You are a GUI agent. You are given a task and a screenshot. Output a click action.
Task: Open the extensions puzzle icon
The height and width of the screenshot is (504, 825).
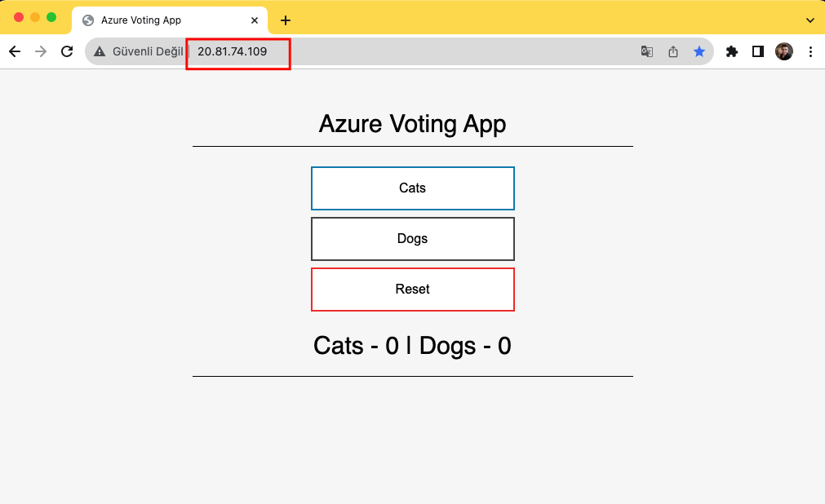(x=732, y=51)
